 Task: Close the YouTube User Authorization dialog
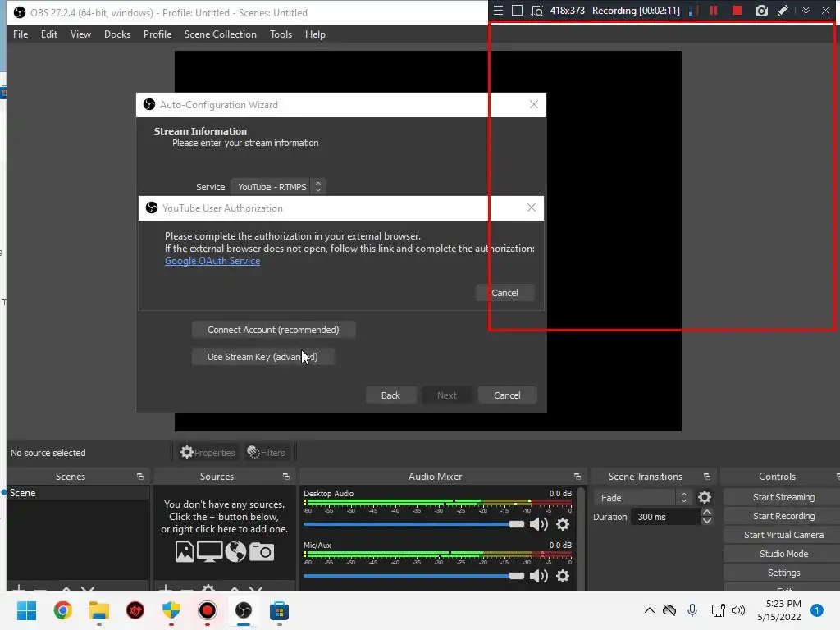click(531, 208)
